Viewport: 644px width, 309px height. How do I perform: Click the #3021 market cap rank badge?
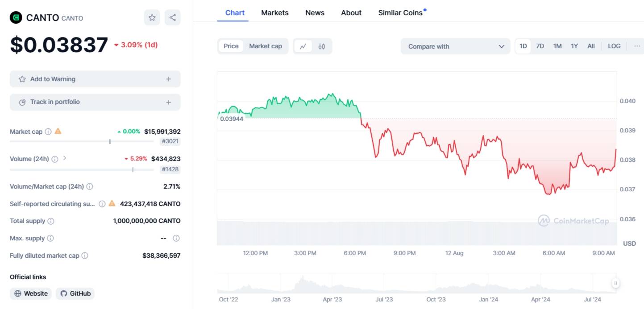pos(170,141)
